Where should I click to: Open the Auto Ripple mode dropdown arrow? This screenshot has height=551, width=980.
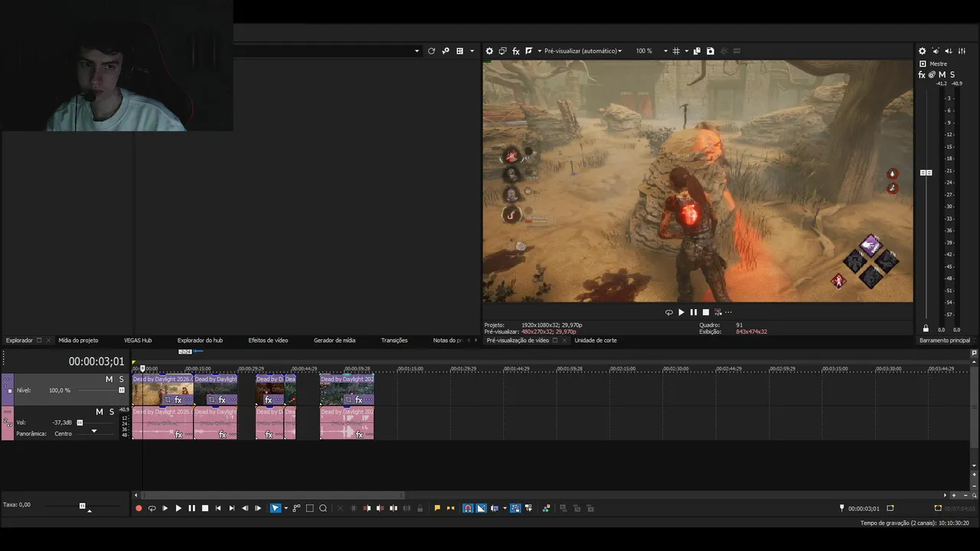pos(505,508)
